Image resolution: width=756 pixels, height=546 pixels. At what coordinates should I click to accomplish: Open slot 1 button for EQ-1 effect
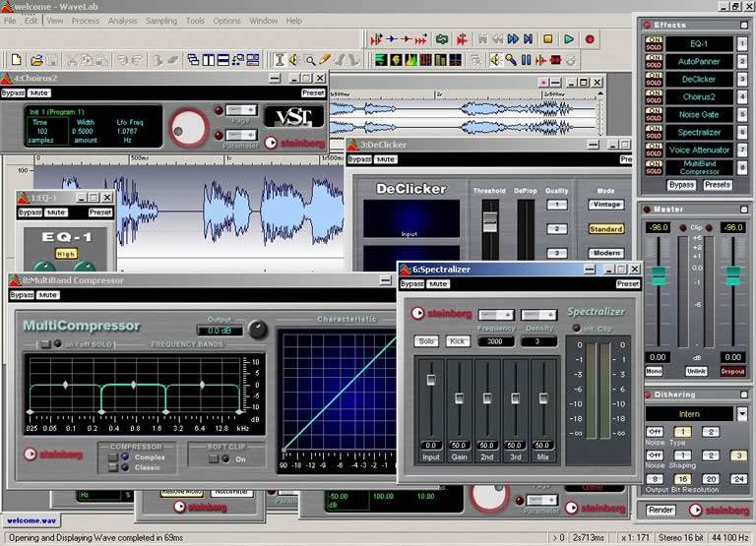click(x=742, y=44)
